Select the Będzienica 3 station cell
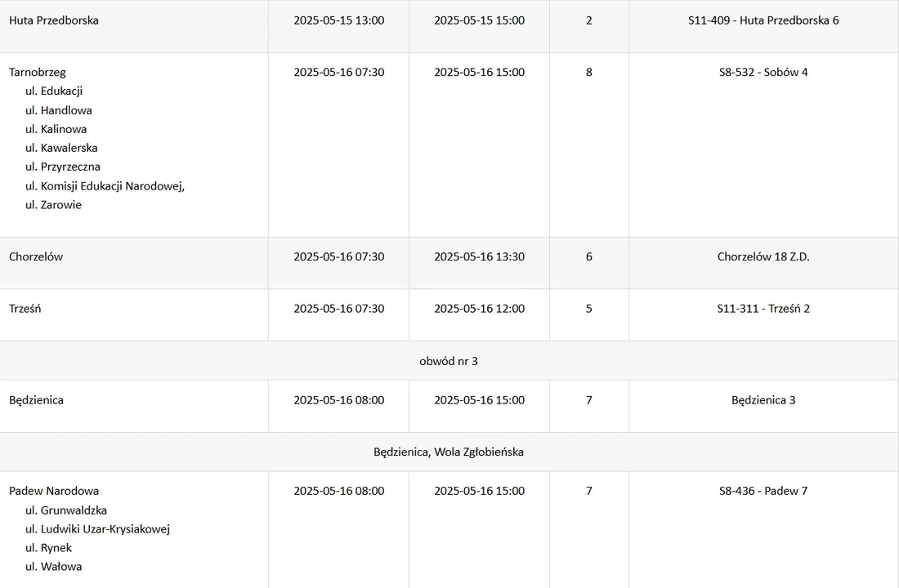Screen dimensions: 899x588 pos(763,400)
